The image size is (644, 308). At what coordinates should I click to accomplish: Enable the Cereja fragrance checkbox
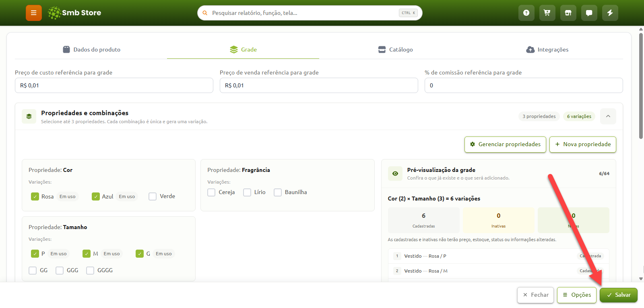[x=211, y=192]
